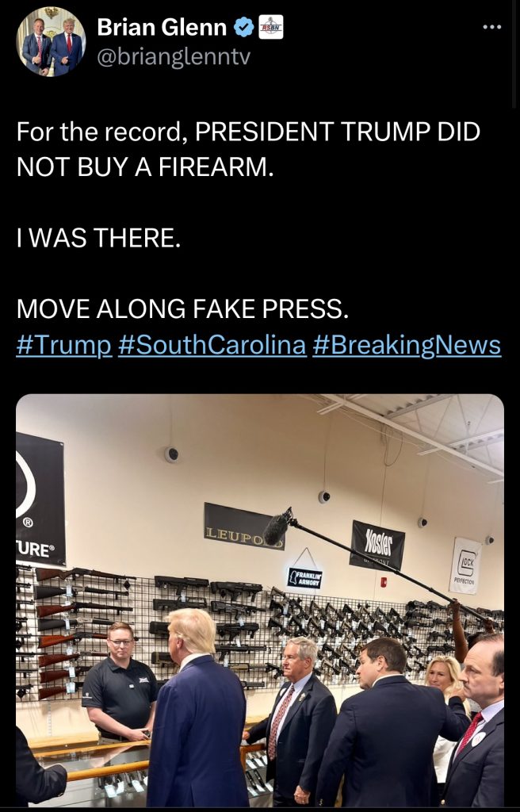Expand the attached gun store photo
The image size is (520, 812).
pos(260,601)
